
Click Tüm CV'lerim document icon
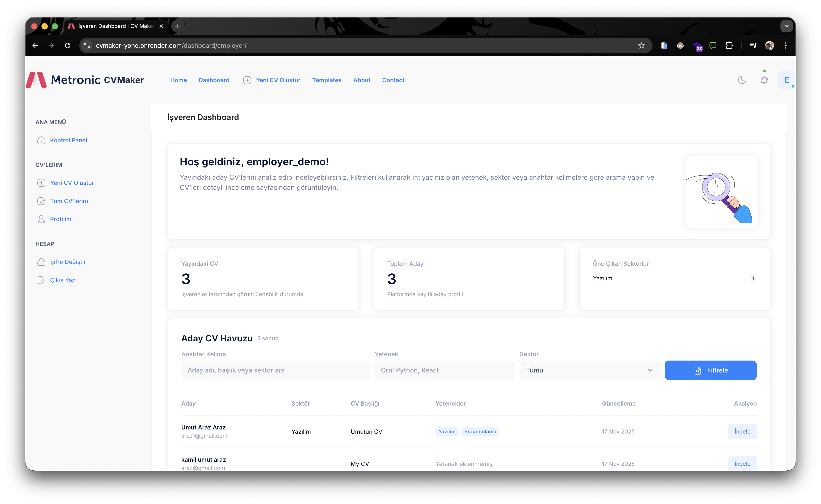pyautogui.click(x=41, y=201)
